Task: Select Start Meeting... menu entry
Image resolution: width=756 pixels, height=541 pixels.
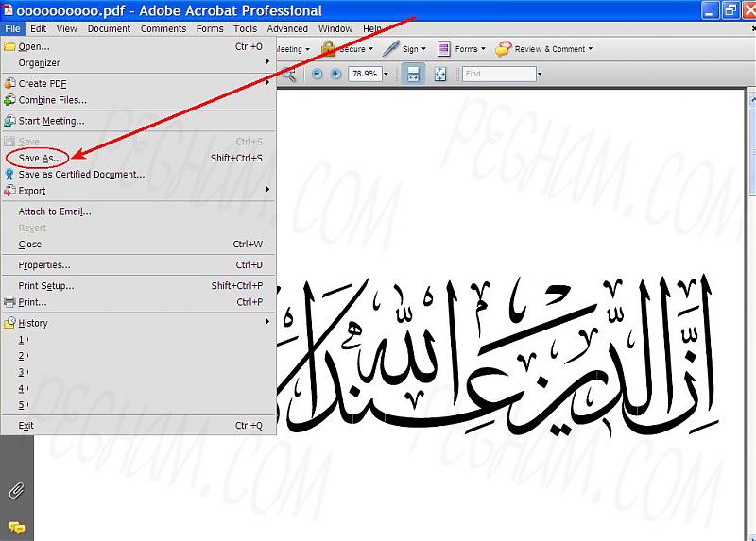Action: [x=138, y=121]
